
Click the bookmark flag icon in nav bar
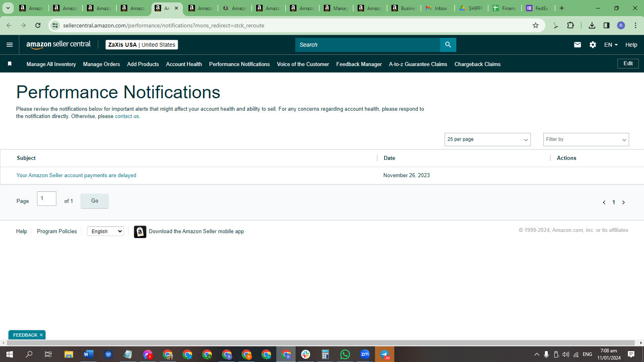(10, 64)
